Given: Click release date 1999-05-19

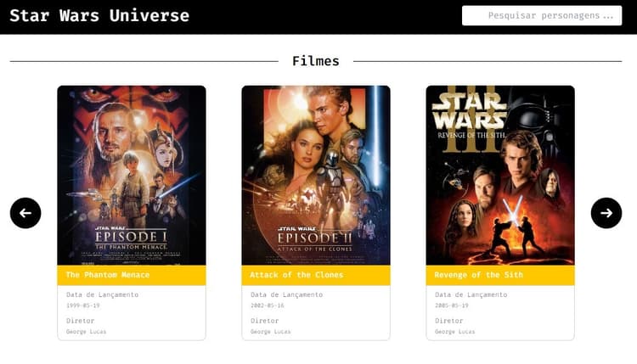Looking at the screenshot, I should tap(83, 305).
